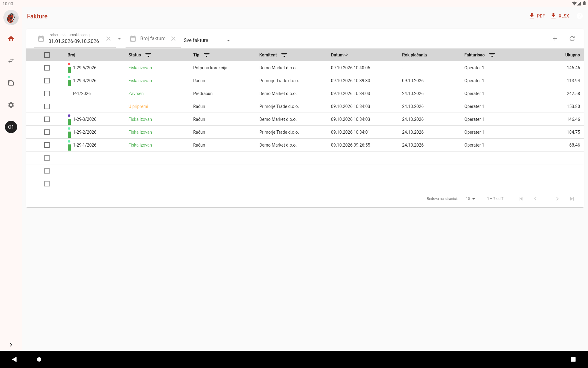Expand sidebar with bottom chevron
The width and height of the screenshot is (588, 368).
click(x=11, y=345)
